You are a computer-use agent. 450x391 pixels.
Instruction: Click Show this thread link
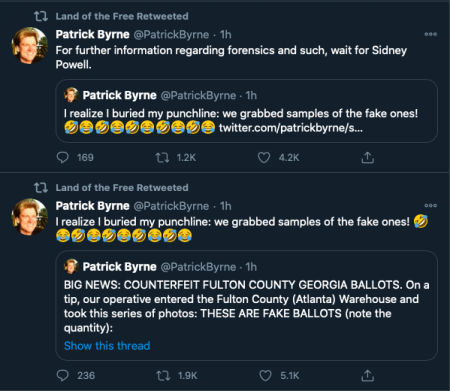point(107,346)
